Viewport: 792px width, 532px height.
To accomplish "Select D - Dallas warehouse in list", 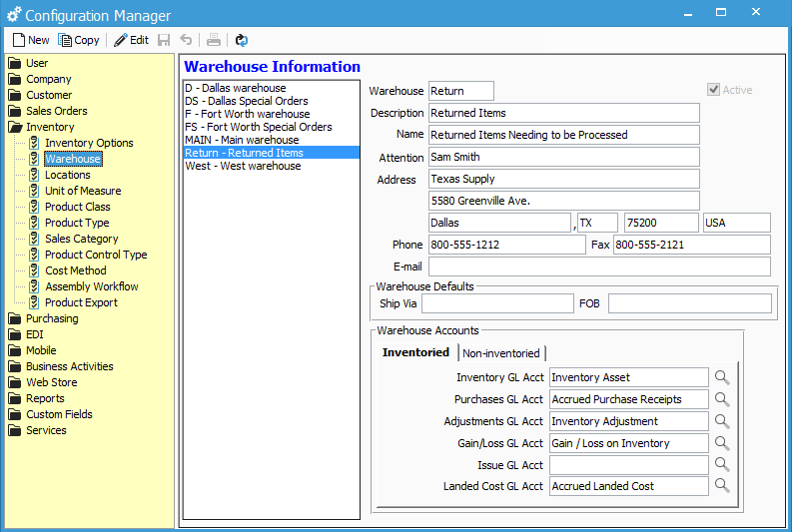I will click(272, 88).
